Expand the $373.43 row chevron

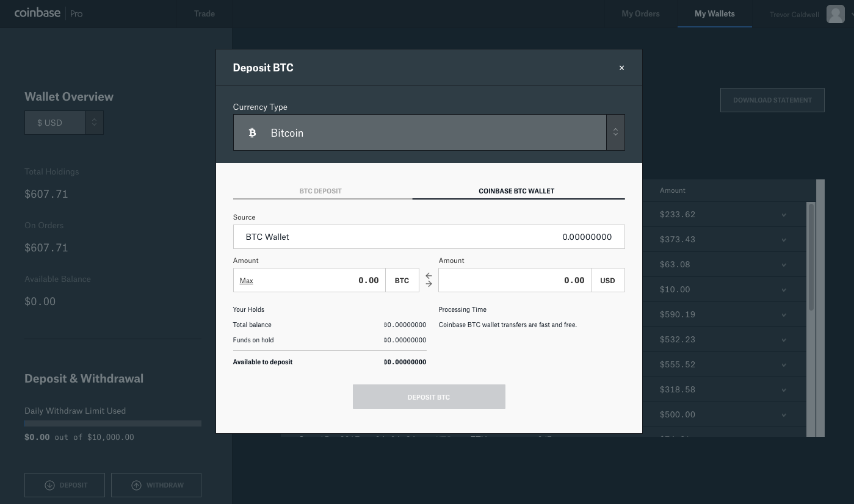(x=784, y=240)
